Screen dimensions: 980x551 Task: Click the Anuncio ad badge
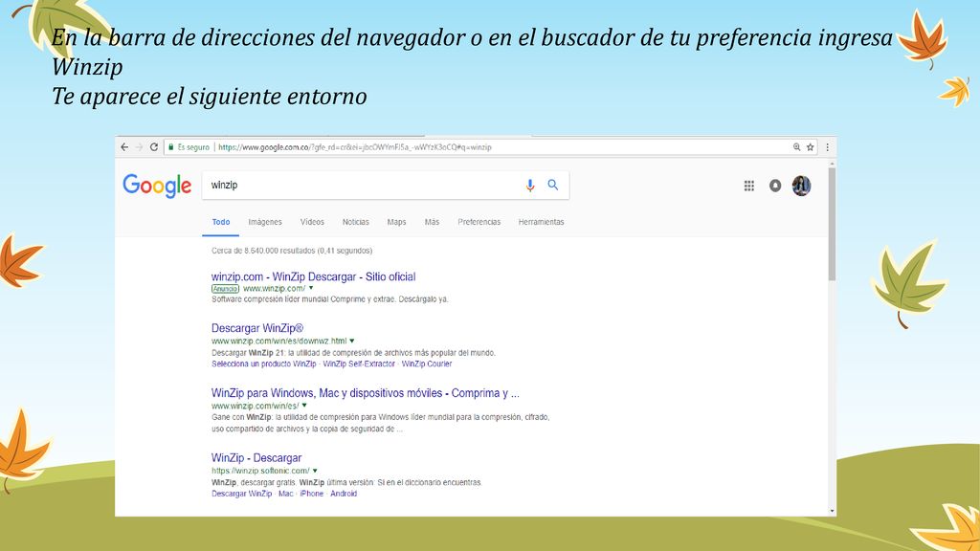(225, 289)
